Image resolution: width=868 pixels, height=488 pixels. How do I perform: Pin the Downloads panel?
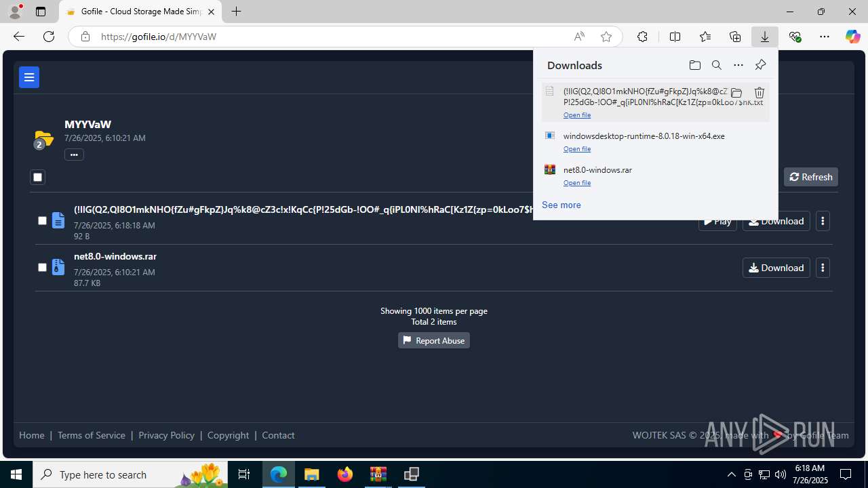click(760, 65)
